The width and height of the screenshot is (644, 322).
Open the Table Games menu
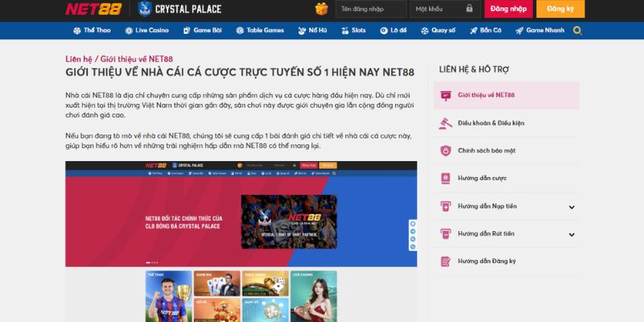point(260,31)
